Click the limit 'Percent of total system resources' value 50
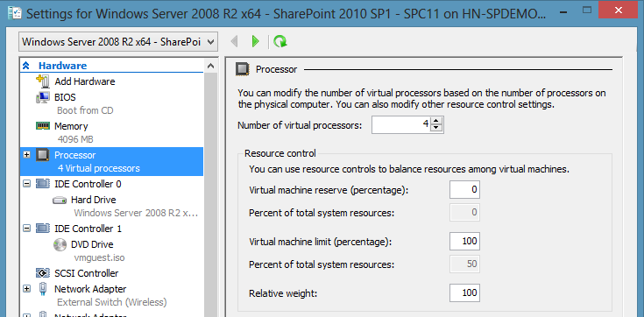The image size is (644, 317). tap(464, 264)
